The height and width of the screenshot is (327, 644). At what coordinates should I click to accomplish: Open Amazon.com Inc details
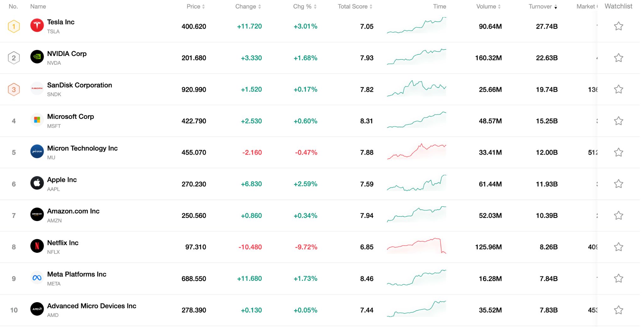(x=73, y=211)
